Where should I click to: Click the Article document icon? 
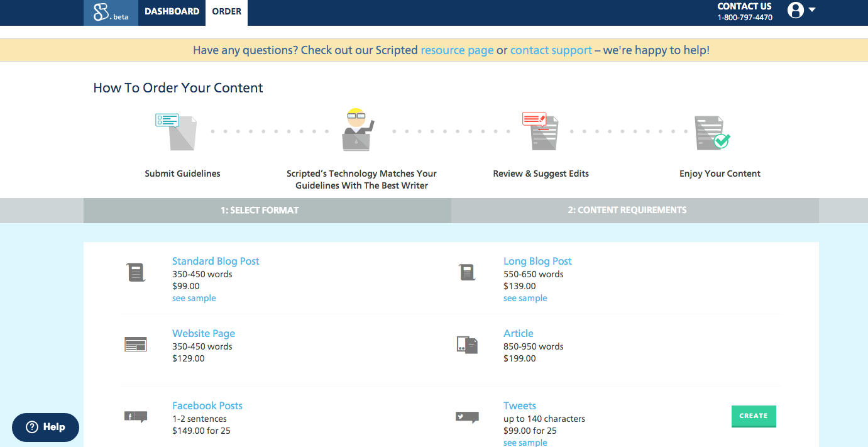[467, 345]
